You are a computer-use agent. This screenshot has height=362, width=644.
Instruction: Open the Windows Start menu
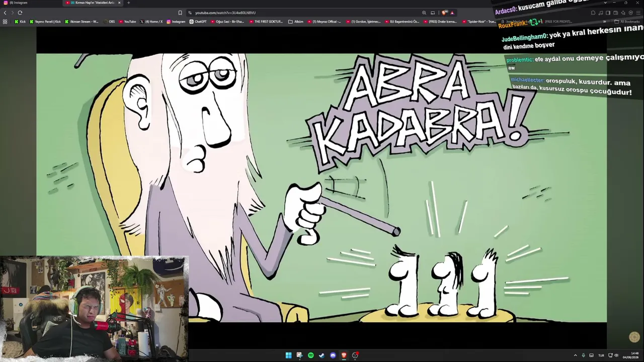point(288,355)
